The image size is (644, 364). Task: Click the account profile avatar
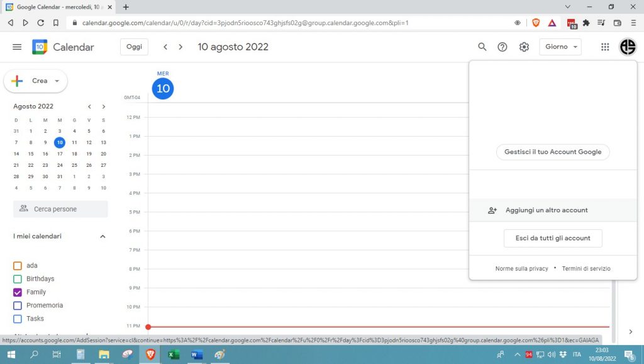[628, 47]
